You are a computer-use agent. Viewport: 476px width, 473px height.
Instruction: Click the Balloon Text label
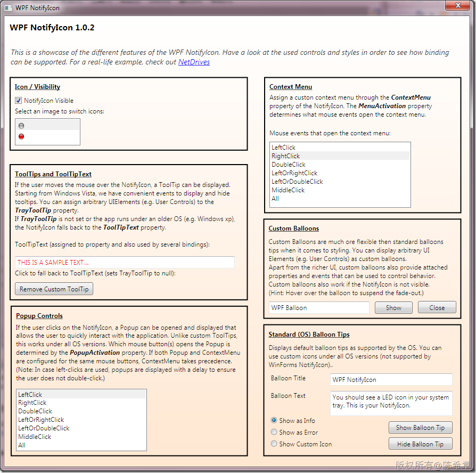[x=288, y=396]
